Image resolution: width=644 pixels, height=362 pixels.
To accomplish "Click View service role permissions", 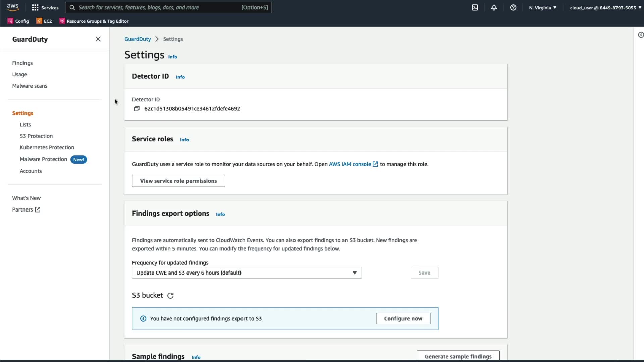I will point(178,181).
